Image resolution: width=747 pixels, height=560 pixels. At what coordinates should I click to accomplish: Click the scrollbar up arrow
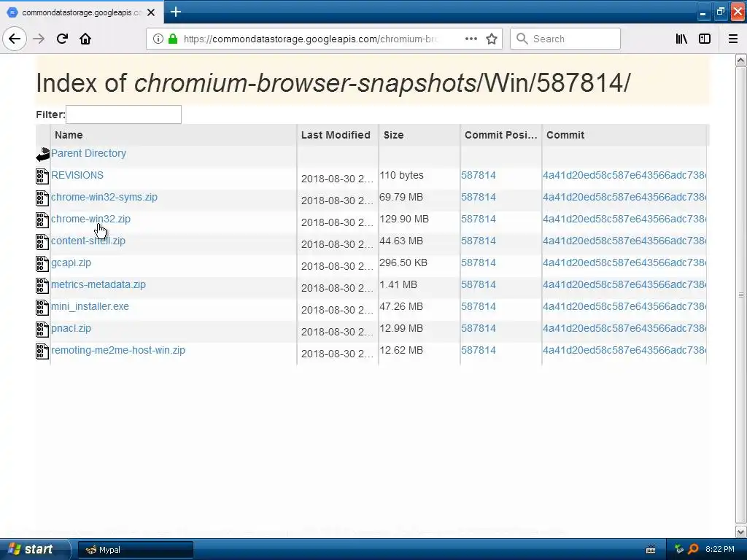[x=740, y=60]
